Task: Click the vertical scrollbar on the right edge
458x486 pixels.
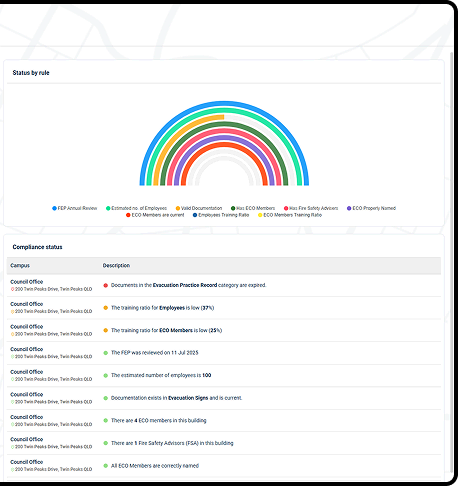Action: pyautogui.click(x=452, y=262)
